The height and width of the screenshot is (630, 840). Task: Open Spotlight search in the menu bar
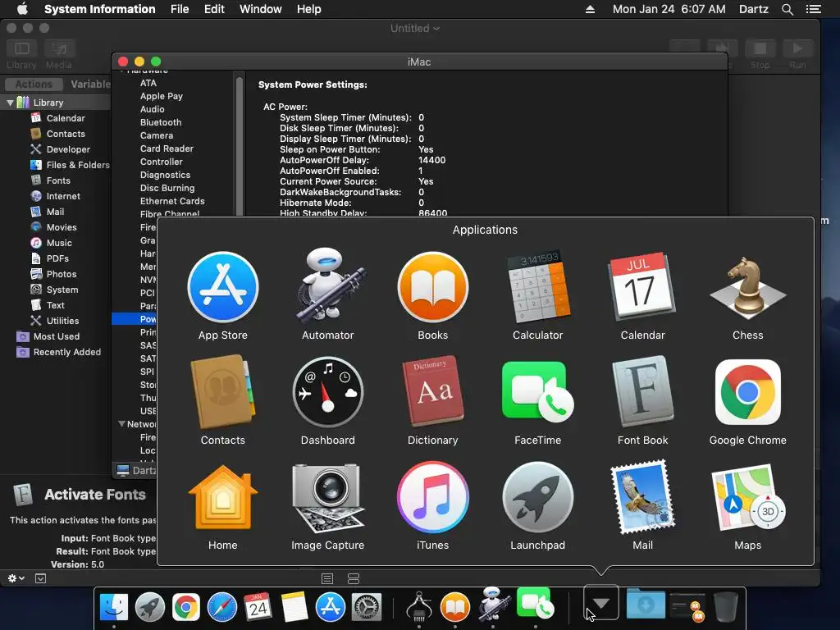click(x=787, y=9)
